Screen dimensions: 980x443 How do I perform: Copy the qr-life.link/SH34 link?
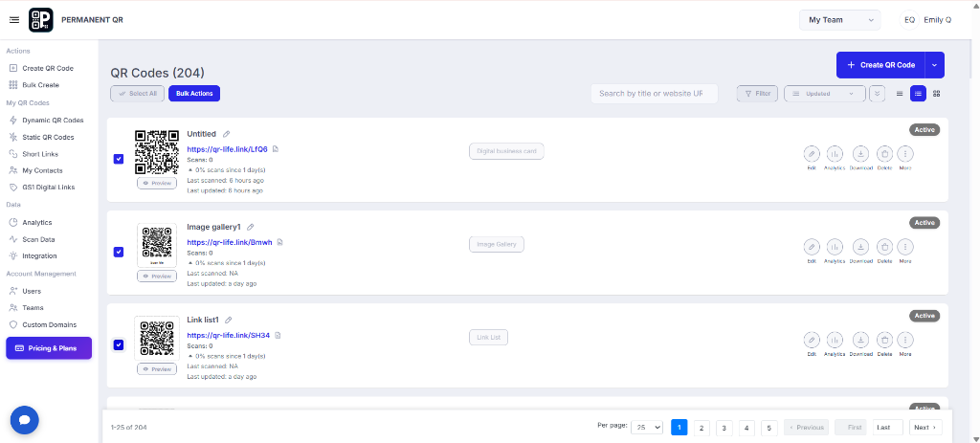point(278,336)
